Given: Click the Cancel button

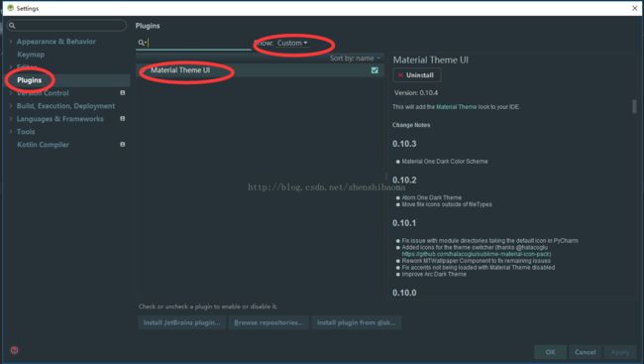Looking at the screenshot, I should (x=586, y=352).
